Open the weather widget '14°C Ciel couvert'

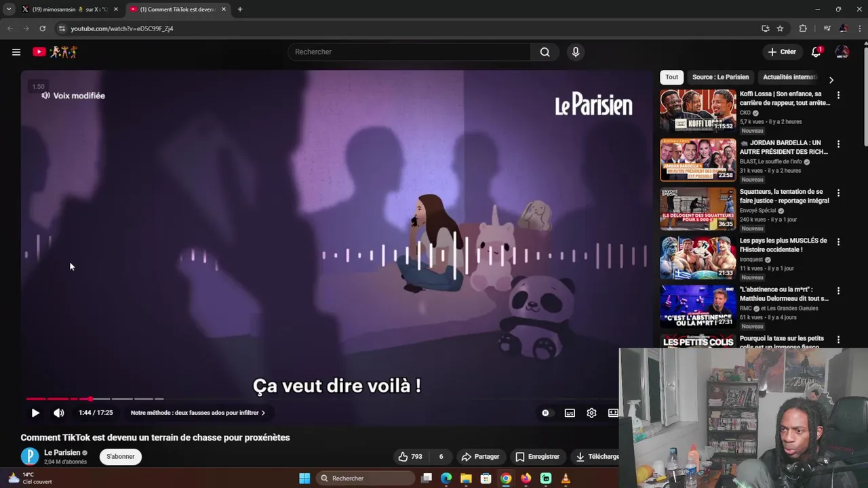(x=29, y=479)
